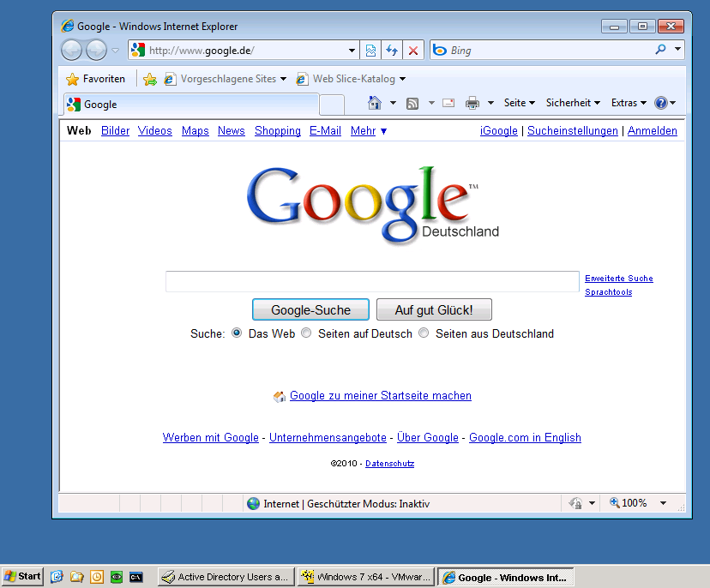This screenshot has width=710, height=588.
Task: Open the Anmelden link
Action: [x=652, y=131]
